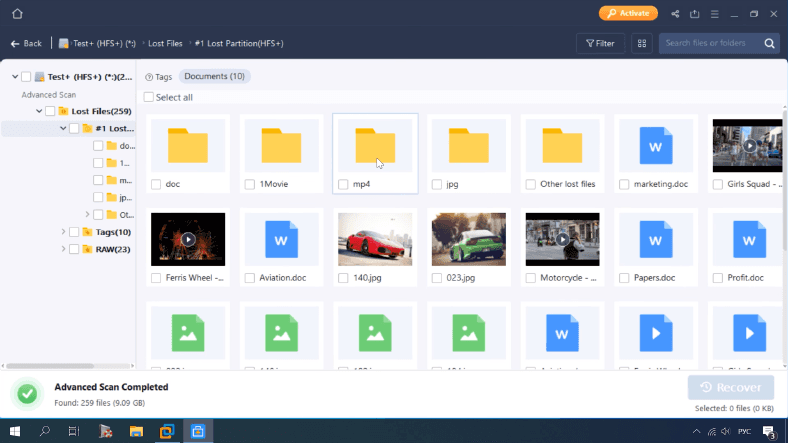
Task: Collapse the Lost Files(259) tree node
Action: [38, 111]
